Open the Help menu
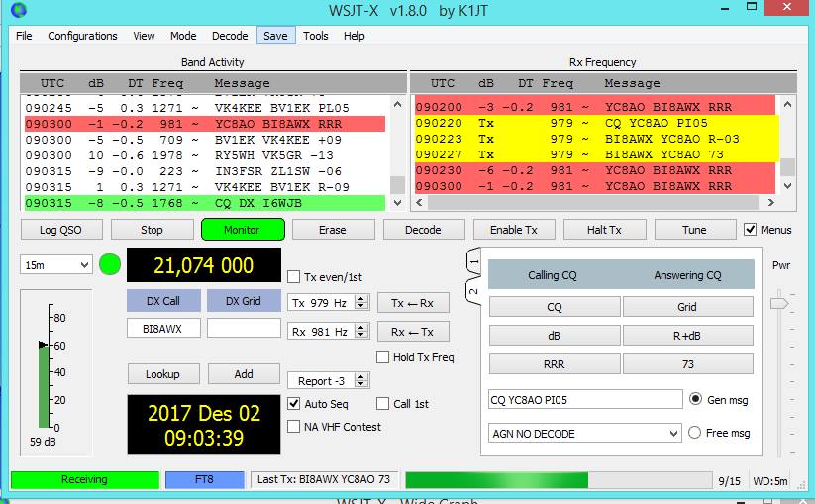815x504 pixels. (354, 36)
